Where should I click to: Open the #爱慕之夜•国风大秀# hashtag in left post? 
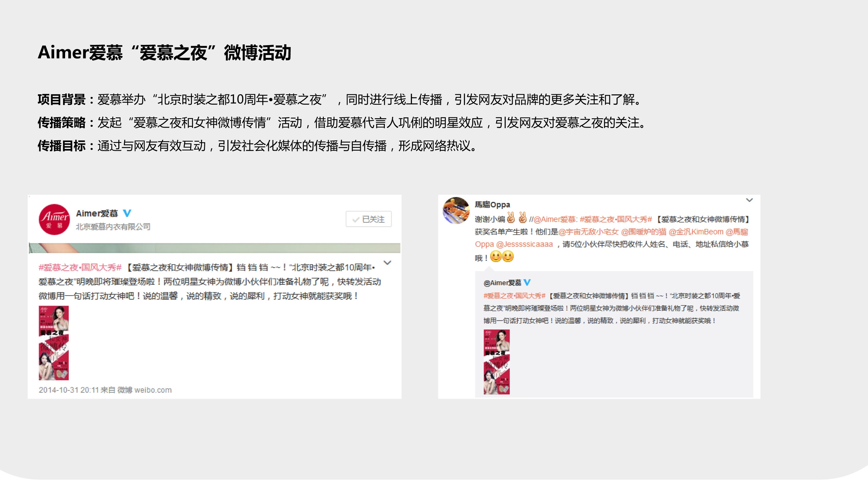click(80, 267)
